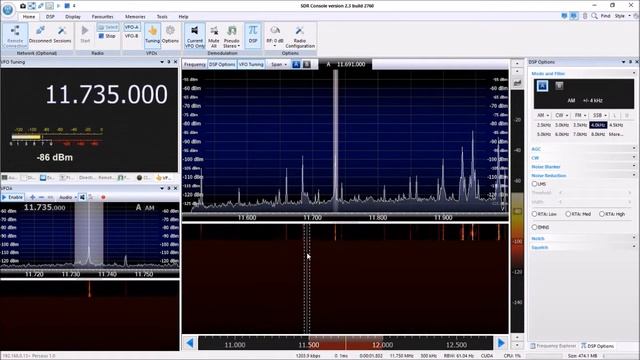
Task: Switch to Frequency Explorer bottom tab
Action: (553, 346)
